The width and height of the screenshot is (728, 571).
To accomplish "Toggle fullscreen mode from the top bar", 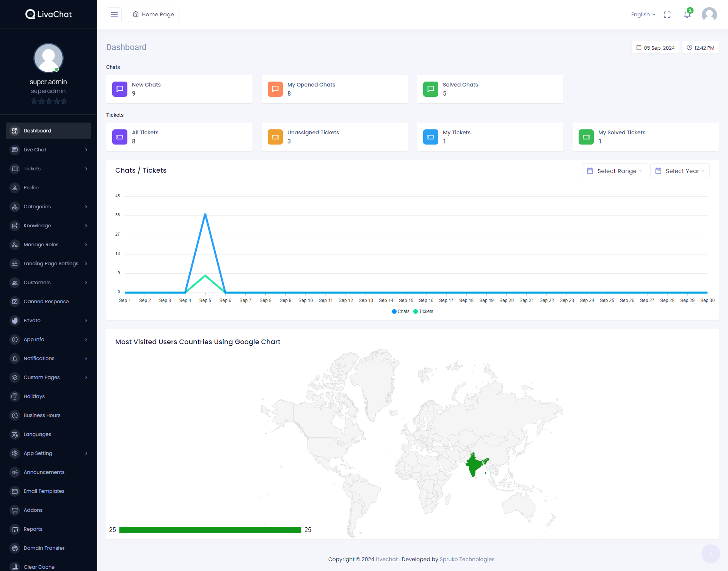I will [x=667, y=14].
